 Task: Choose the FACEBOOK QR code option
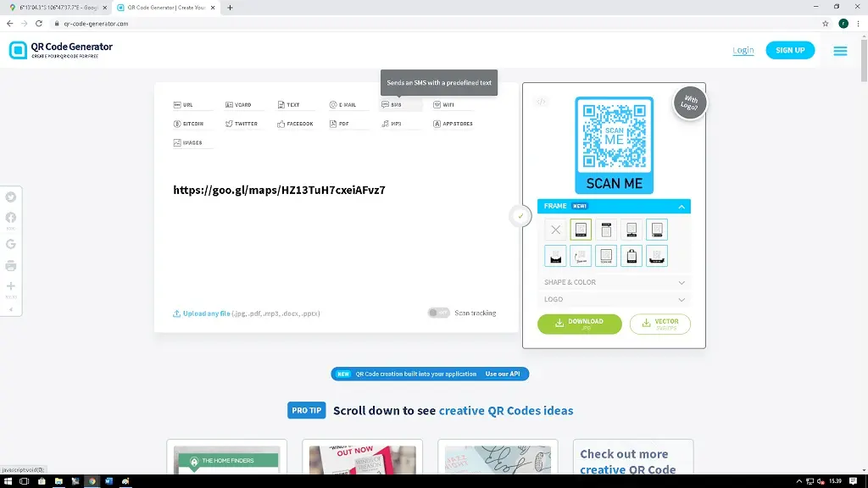[295, 124]
